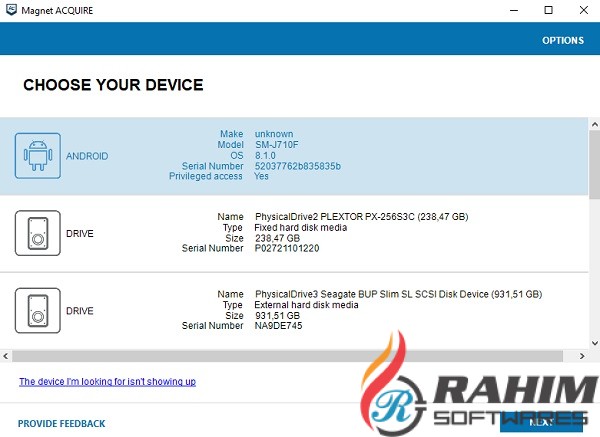
Task: Click 'Fixed hard disk media' type
Action: 301,228
